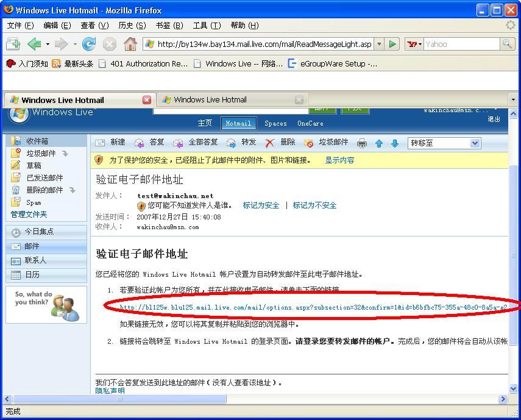Screen dimensions: 521x420
Task: Click the OneCare nav tab
Action: (310, 123)
